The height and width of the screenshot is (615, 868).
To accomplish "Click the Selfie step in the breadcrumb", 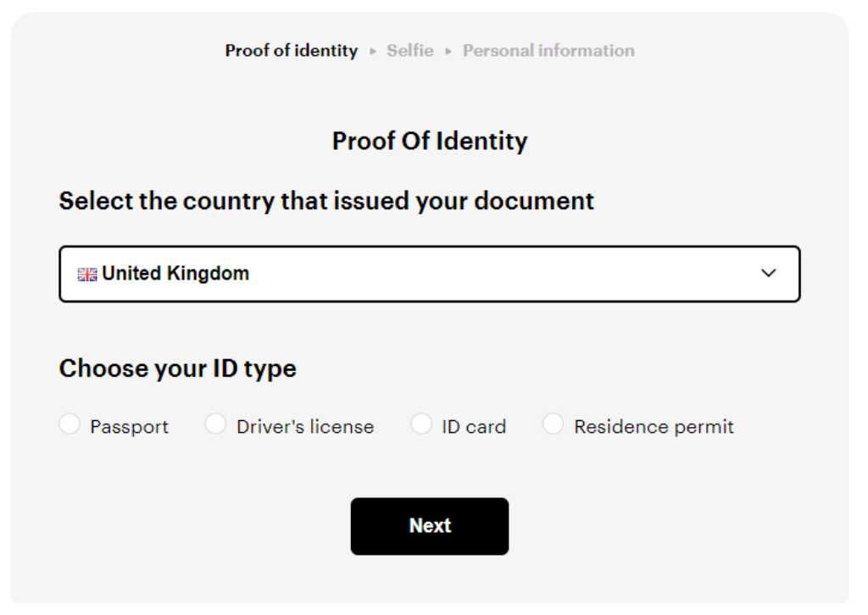I will (x=409, y=51).
